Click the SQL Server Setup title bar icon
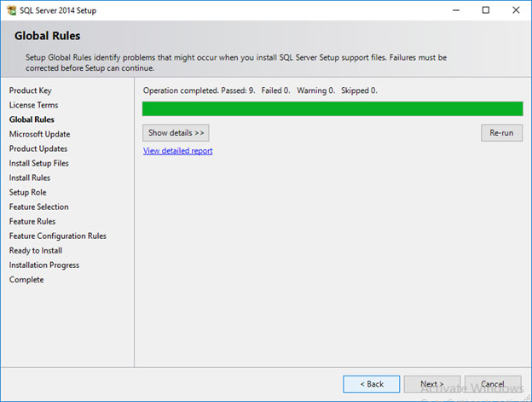The width and height of the screenshot is (532, 402). point(11,10)
